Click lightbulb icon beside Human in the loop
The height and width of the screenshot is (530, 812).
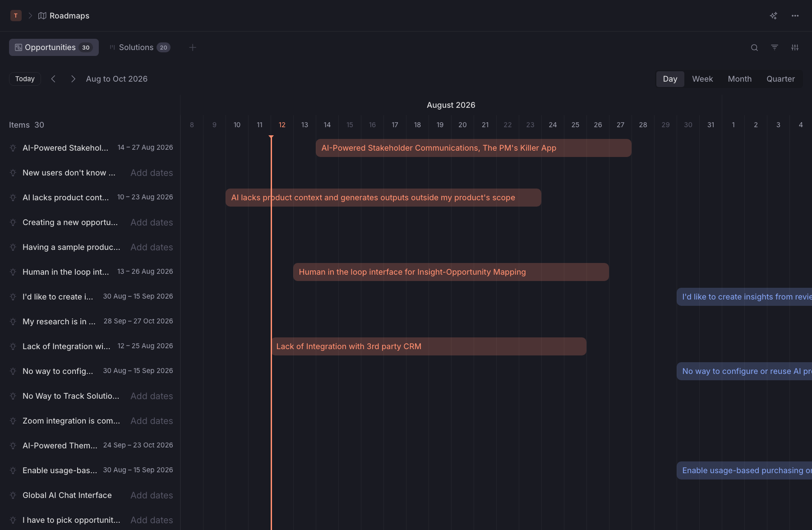pyautogui.click(x=13, y=272)
